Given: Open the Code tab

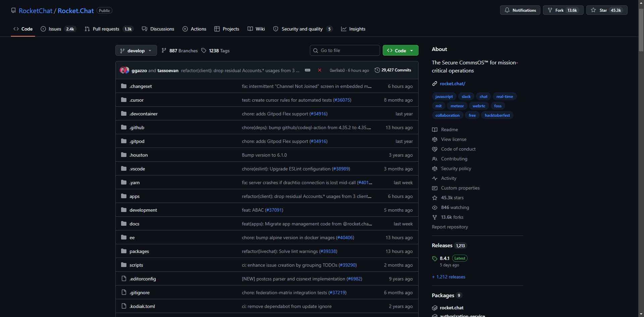Looking at the screenshot, I should [23, 29].
